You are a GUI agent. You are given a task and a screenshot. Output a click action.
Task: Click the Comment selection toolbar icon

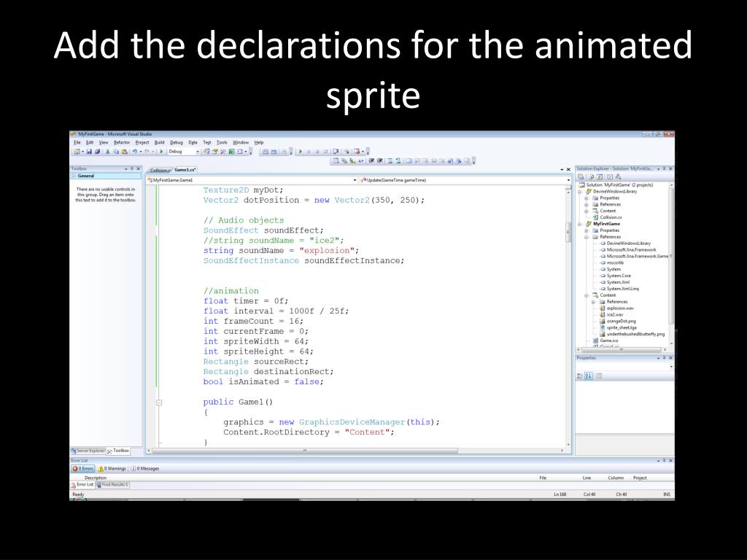click(x=390, y=161)
